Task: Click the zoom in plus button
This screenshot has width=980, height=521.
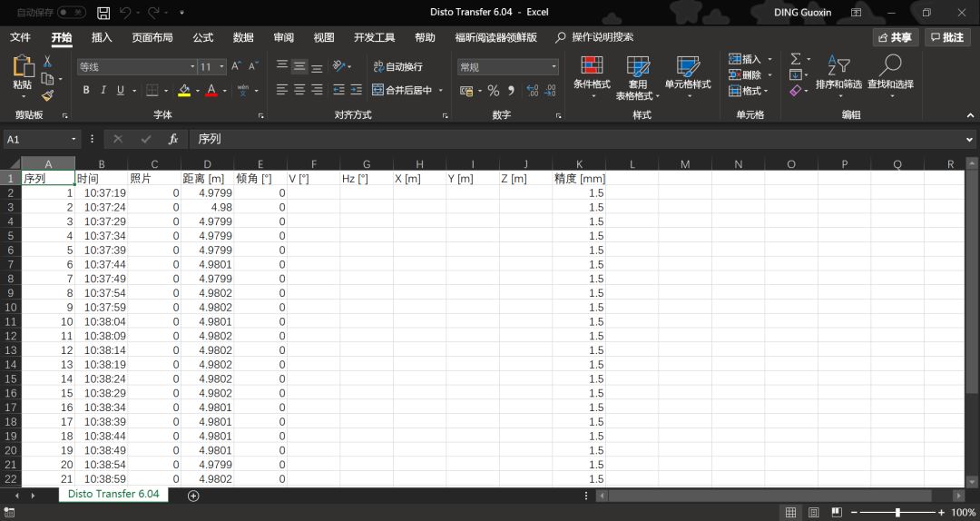Action: 941,513
